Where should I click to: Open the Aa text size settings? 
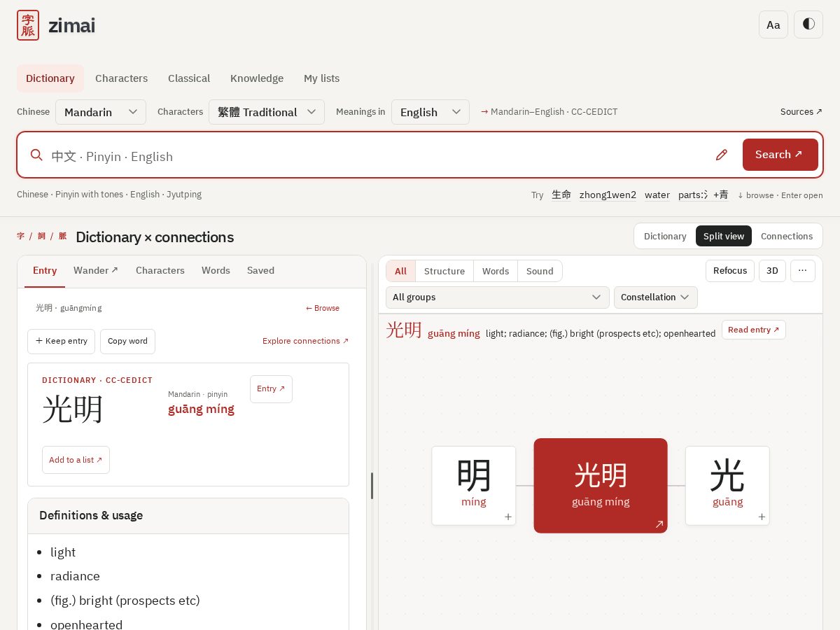tap(773, 24)
